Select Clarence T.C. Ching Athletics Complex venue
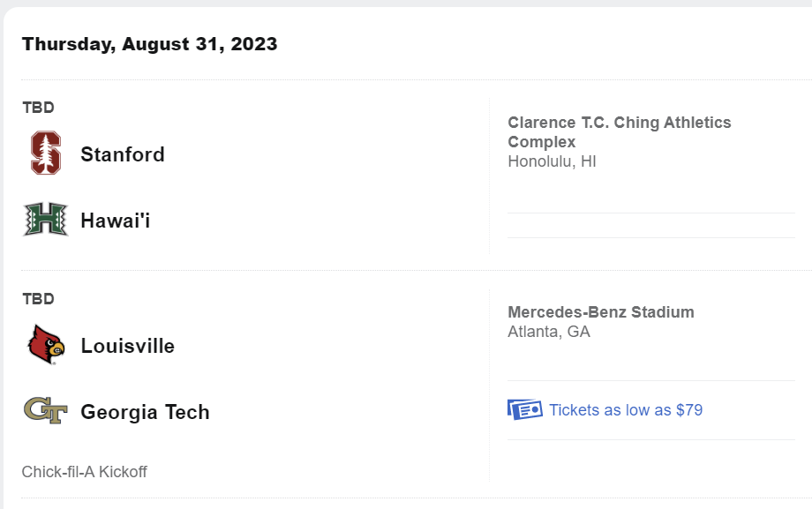This screenshot has height=509, width=812. click(620, 132)
